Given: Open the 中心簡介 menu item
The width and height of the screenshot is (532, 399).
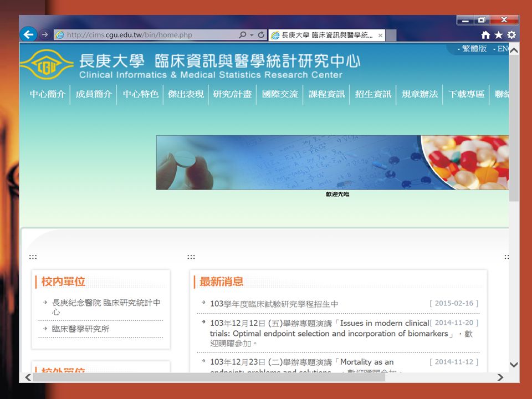Looking at the screenshot, I should pyautogui.click(x=48, y=94).
